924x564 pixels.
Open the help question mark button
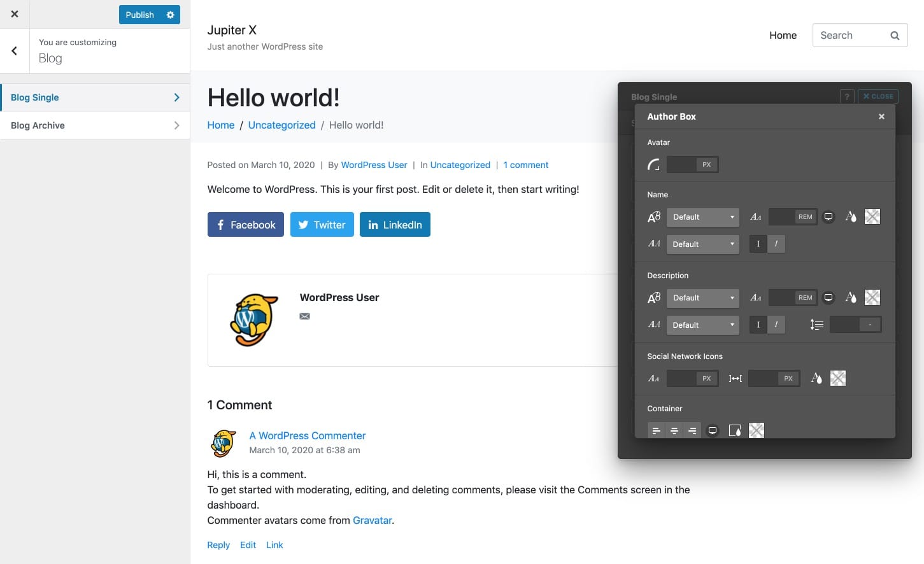point(847,97)
